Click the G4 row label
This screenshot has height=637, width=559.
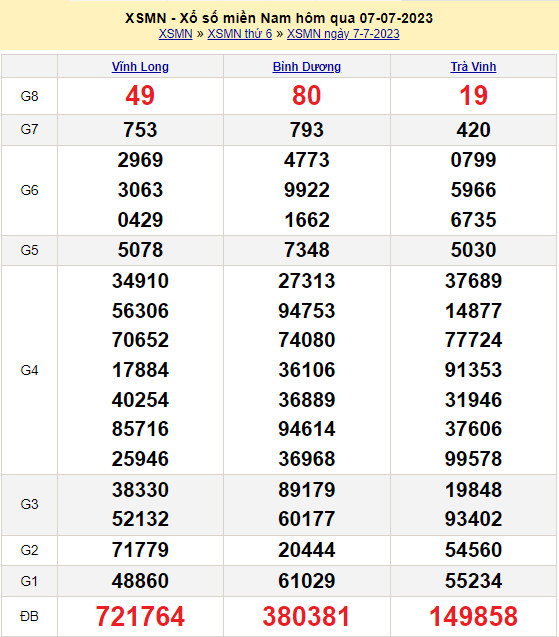[29, 370]
